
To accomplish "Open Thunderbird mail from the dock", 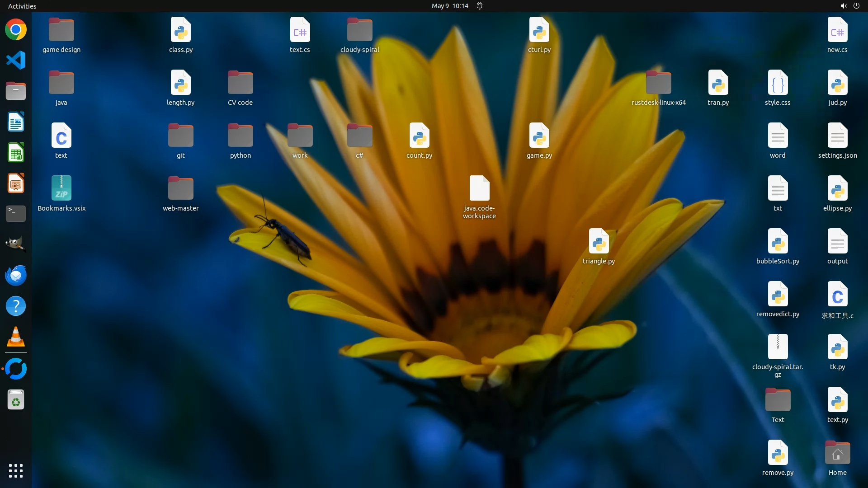I will pyautogui.click(x=16, y=275).
